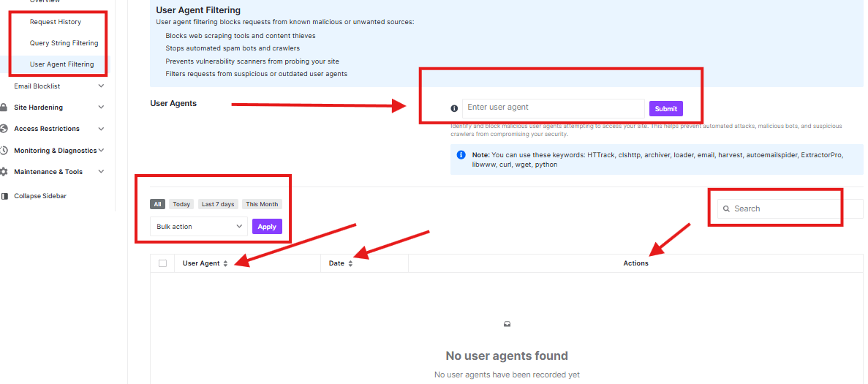Click the Monitoring & Diagnostics clock icon

[4, 151]
